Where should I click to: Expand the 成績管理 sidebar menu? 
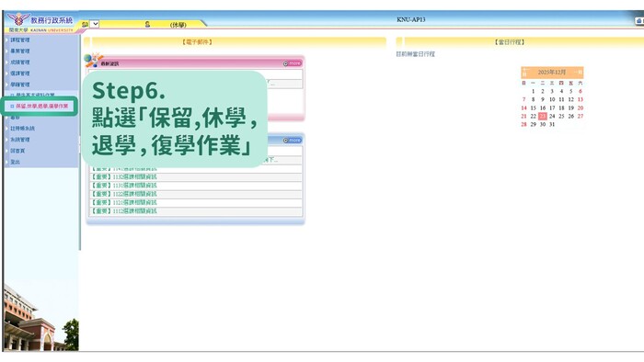(x=19, y=62)
